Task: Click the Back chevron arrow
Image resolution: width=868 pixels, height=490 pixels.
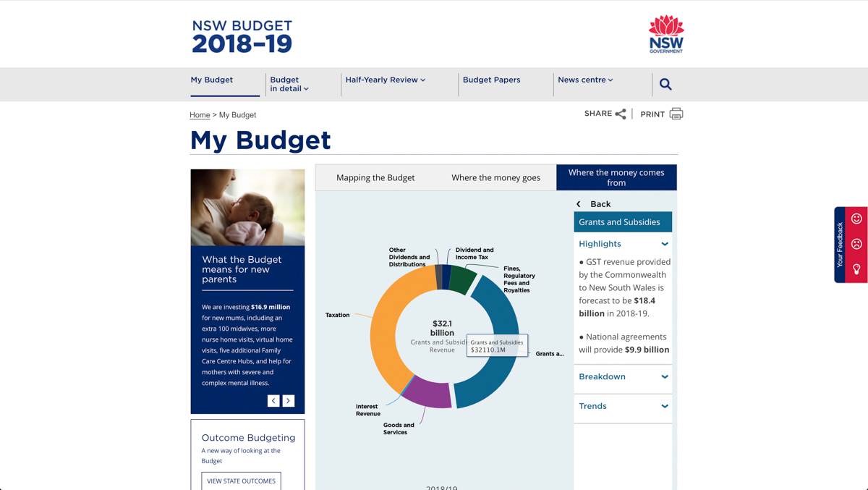Action: point(579,204)
